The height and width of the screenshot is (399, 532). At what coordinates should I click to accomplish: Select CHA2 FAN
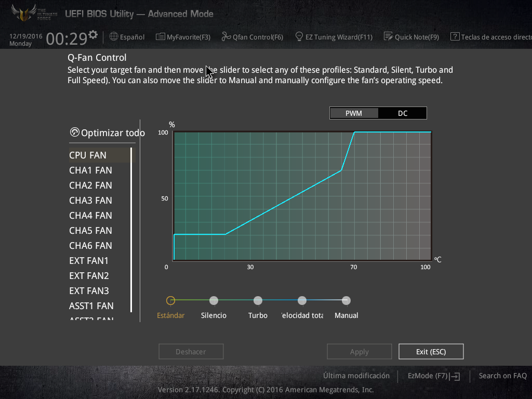[x=90, y=185]
